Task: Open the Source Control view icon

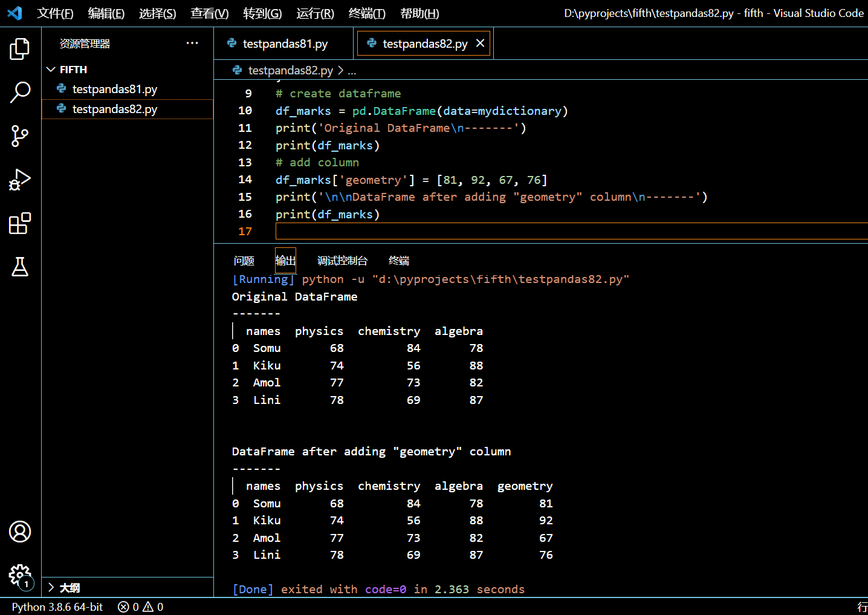Action: [20, 136]
